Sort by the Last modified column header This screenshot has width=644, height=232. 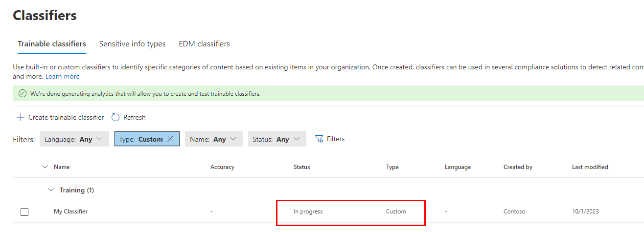point(590,167)
